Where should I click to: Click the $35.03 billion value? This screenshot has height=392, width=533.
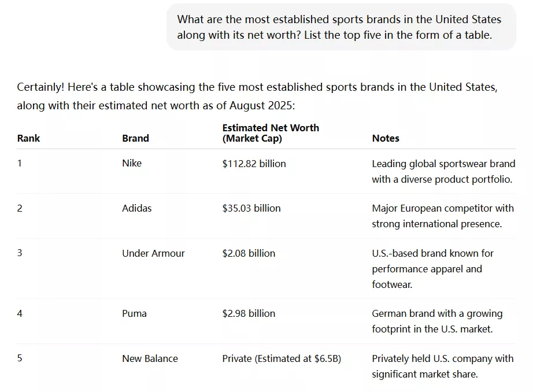tap(251, 208)
